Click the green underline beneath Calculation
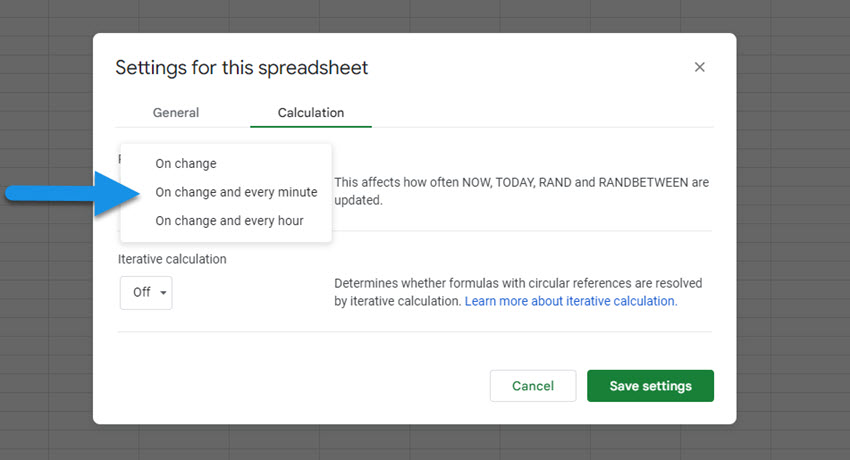 coord(311,126)
